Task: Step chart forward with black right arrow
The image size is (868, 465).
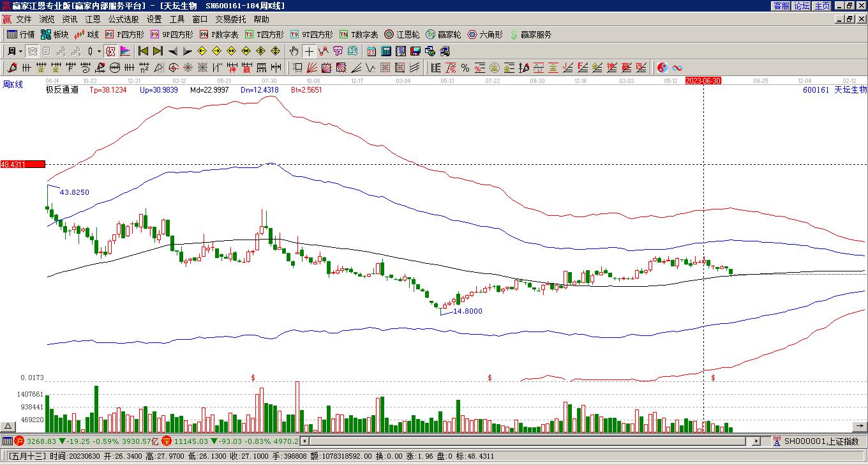Action: tap(188, 51)
